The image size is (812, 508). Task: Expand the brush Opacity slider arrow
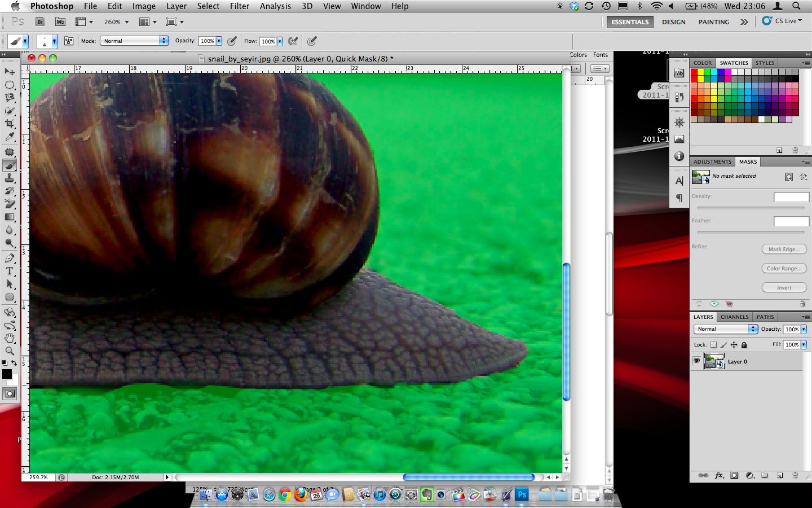click(219, 41)
